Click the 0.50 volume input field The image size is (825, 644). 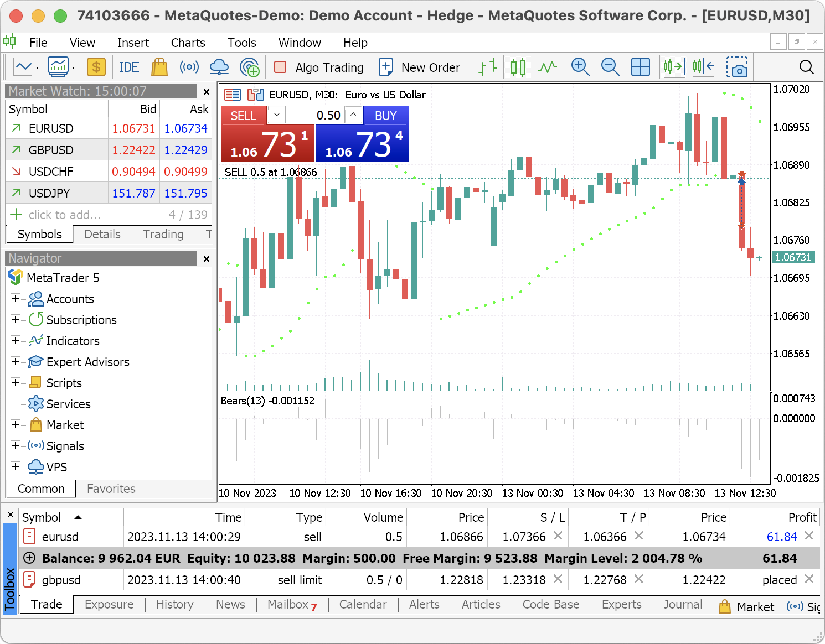click(x=315, y=115)
